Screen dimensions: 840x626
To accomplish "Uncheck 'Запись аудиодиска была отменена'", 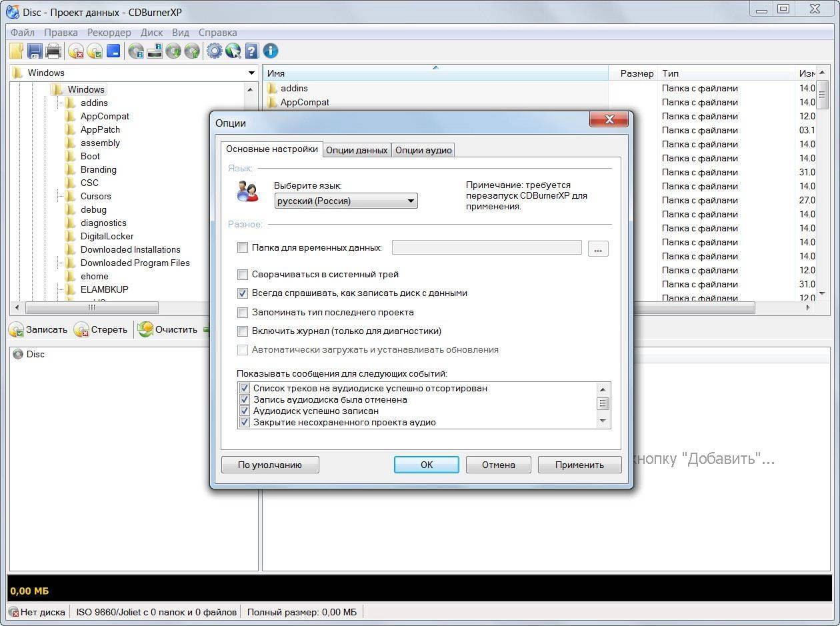I will tap(245, 399).
